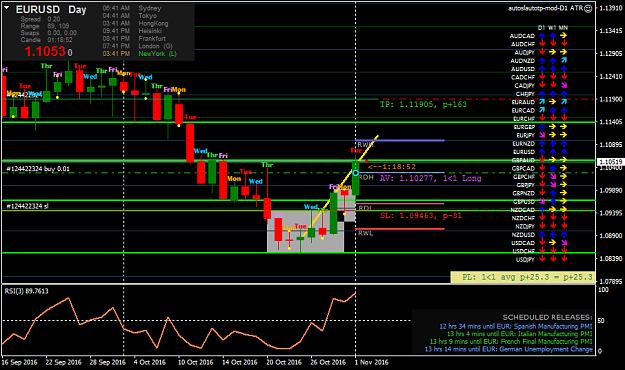Click the 10 Oct 2016 date label
This screenshot has width=625, height=370.
(x=195, y=362)
